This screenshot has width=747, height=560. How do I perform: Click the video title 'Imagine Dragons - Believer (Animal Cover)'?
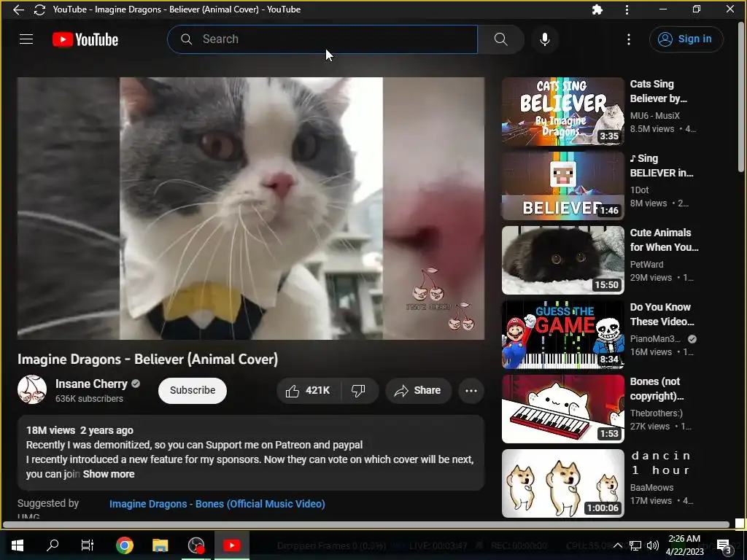point(147,359)
